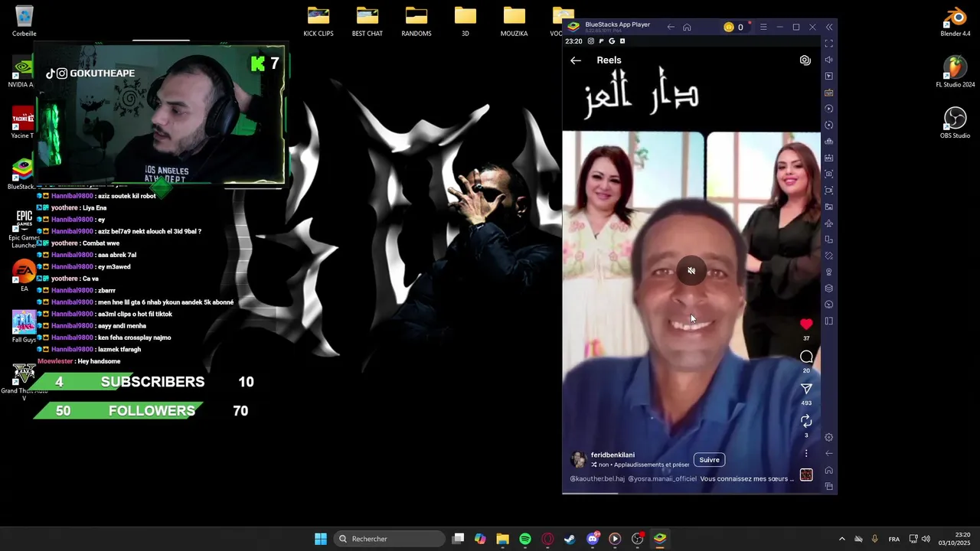
Task: Open the BlueStacks keyboard controls icon
Action: 829,93
